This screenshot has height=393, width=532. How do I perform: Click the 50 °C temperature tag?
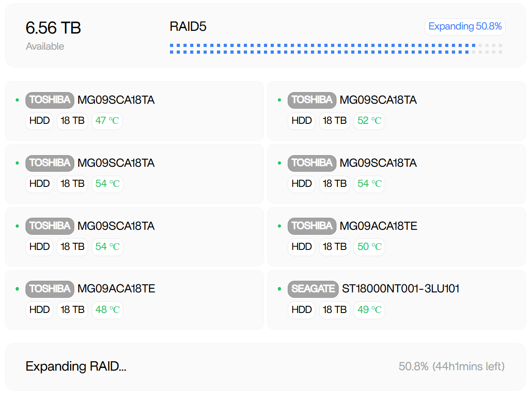pyautogui.click(x=369, y=247)
